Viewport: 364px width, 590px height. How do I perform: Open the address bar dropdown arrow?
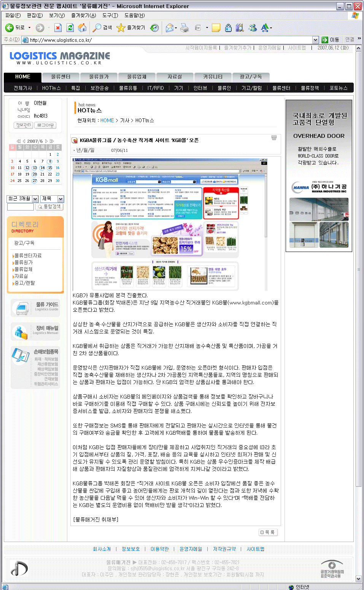coord(315,40)
